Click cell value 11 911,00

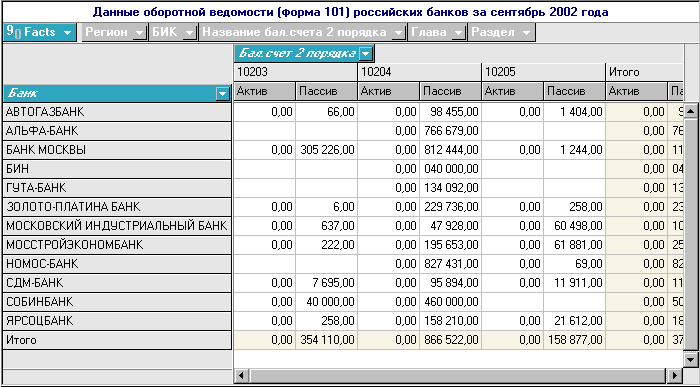(575, 283)
